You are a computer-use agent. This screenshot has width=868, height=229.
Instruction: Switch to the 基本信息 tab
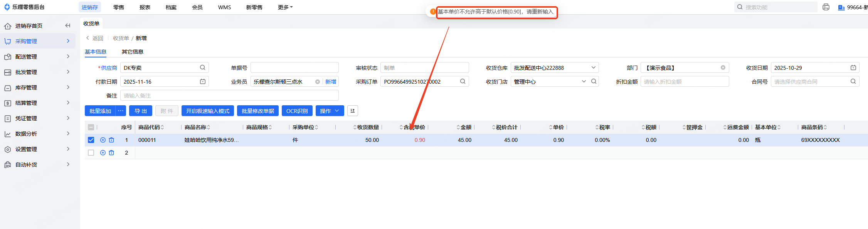(96, 52)
